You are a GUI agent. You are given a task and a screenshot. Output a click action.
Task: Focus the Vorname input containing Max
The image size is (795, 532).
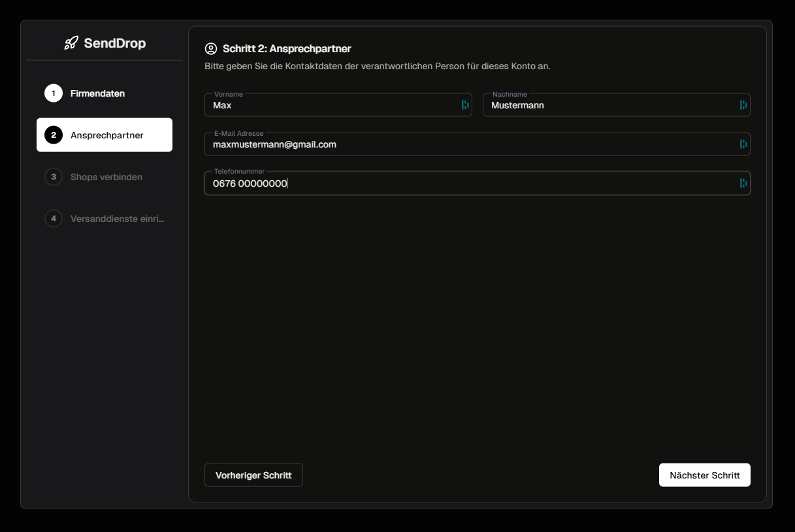click(338, 105)
